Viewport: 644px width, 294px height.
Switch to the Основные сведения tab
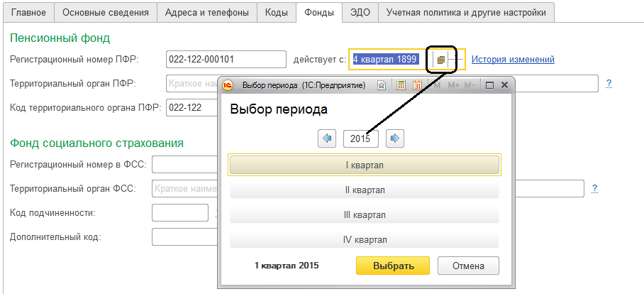click(106, 13)
